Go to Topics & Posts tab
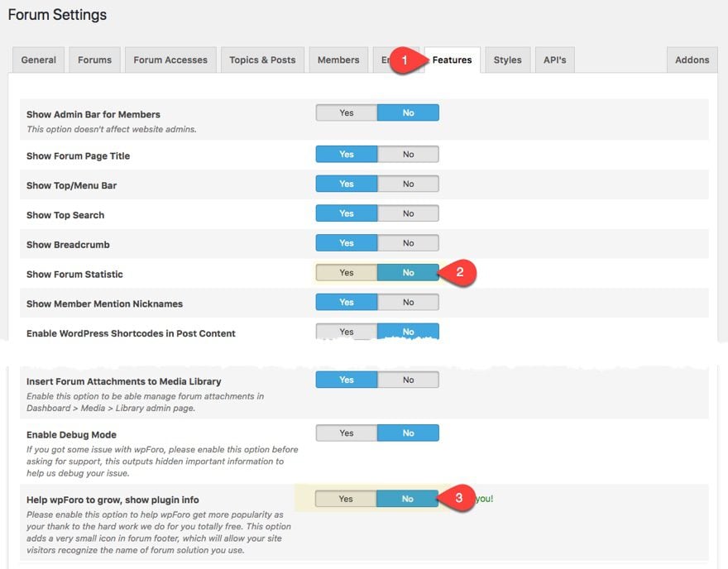This screenshot has width=728, height=569. [262, 60]
